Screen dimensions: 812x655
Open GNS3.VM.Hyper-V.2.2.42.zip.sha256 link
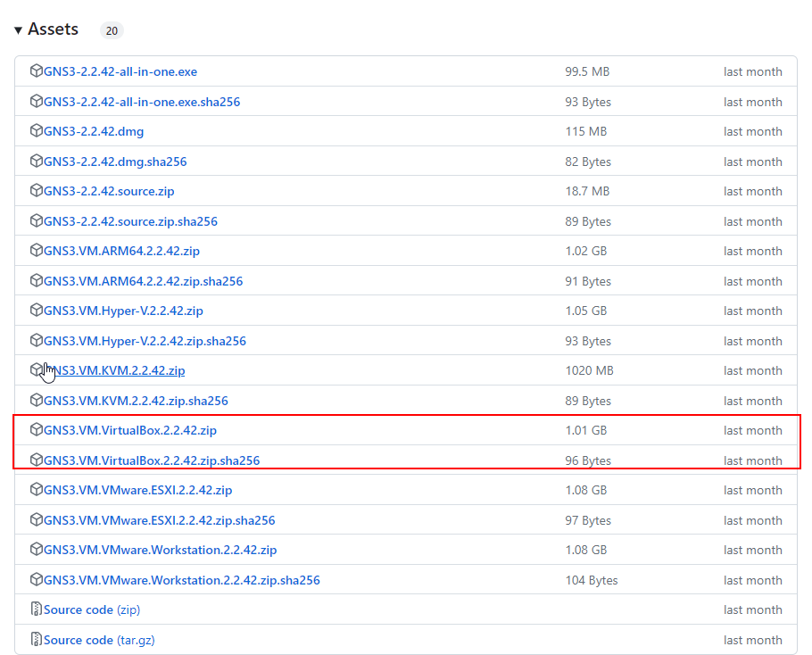[145, 341]
